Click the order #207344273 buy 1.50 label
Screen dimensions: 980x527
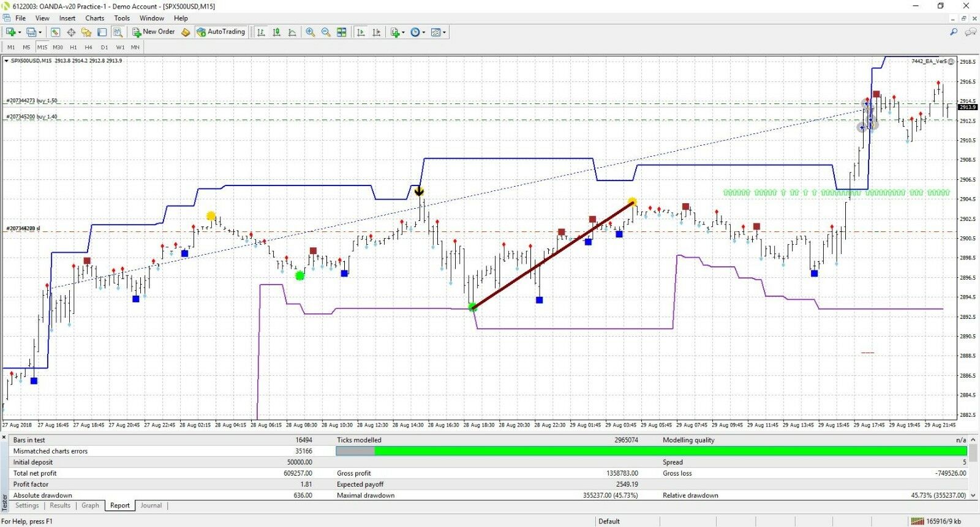click(x=32, y=100)
